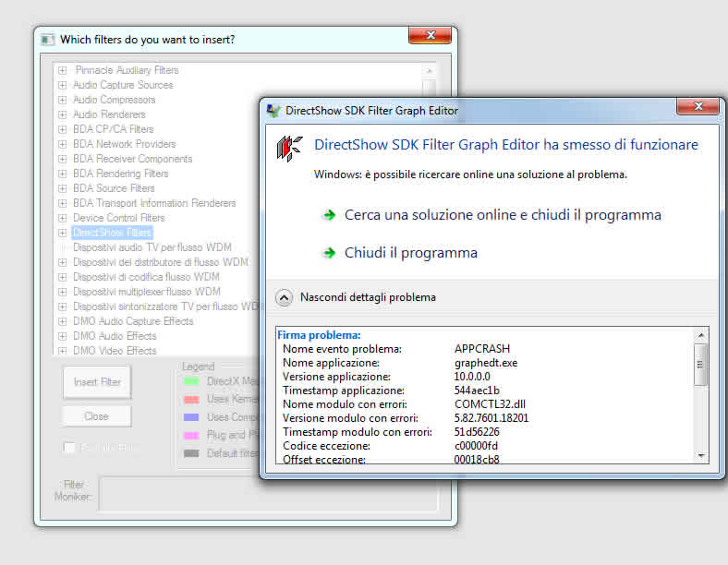Click the large graphedt application icon
Screen dimensions: 728x565
pos(289,148)
